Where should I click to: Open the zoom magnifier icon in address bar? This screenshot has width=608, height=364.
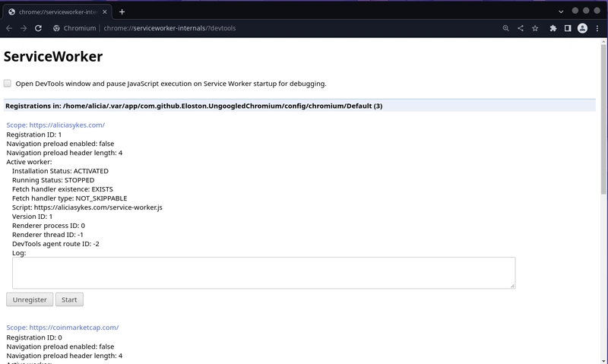(x=505, y=28)
